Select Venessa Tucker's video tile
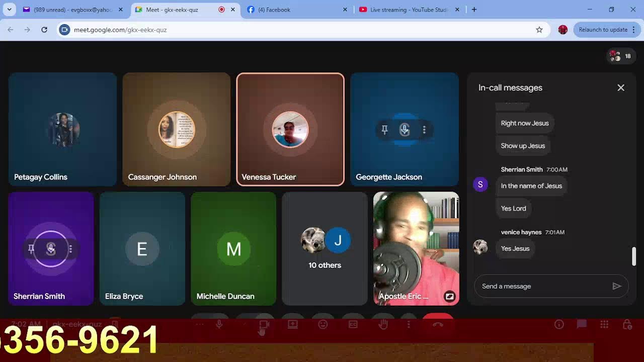 [x=290, y=129]
